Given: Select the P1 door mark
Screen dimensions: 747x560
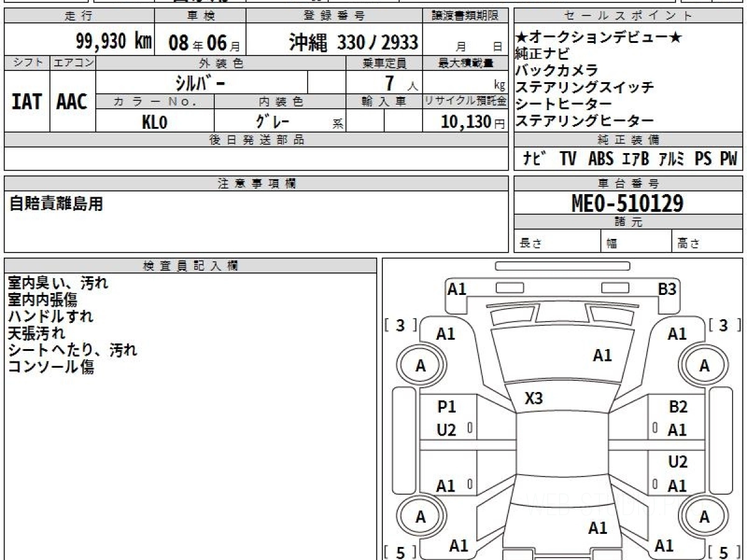Looking at the screenshot, I should click(446, 407).
